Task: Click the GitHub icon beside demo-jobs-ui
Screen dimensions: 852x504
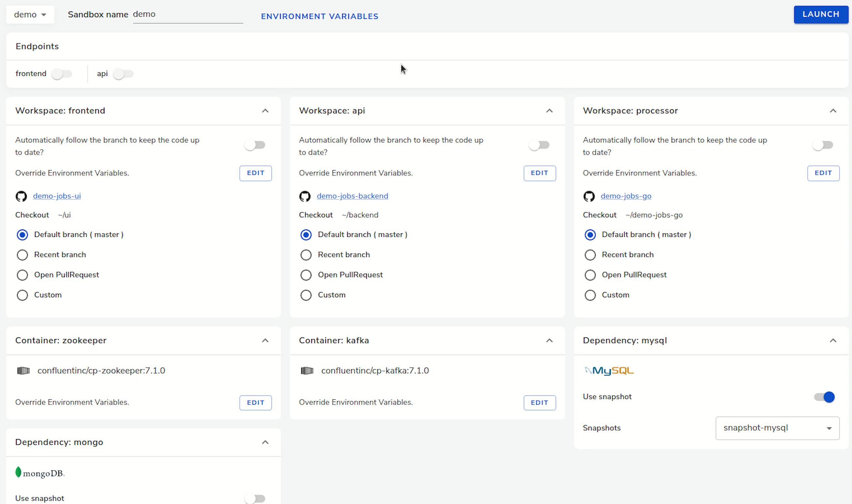Action: (x=21, y=196)
